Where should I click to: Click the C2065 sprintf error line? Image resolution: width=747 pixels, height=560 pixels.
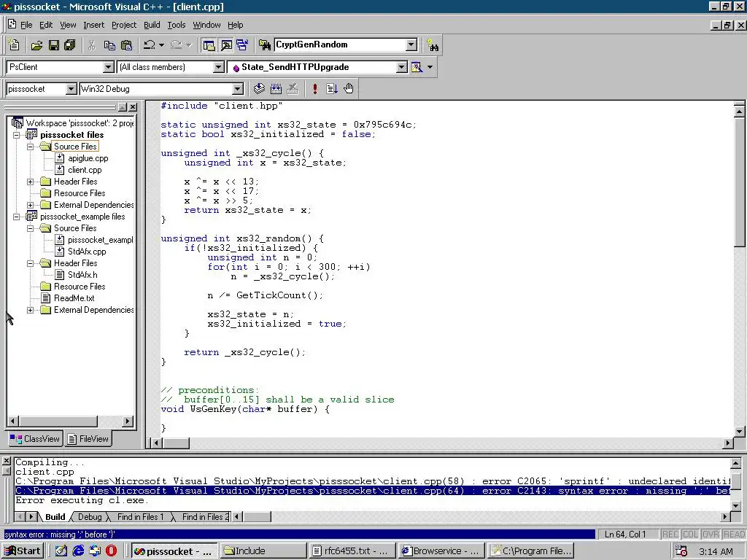(372, 481)
